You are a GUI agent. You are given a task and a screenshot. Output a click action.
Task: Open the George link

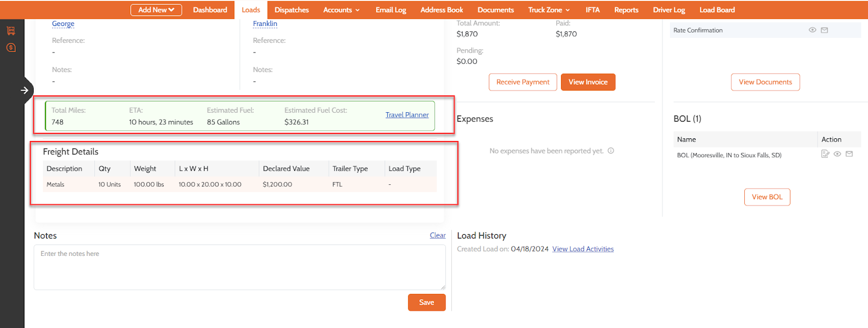click(x=63, y=23)
